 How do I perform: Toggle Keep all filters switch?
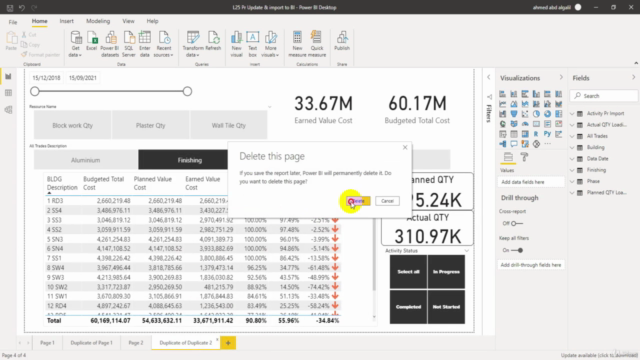517,250
